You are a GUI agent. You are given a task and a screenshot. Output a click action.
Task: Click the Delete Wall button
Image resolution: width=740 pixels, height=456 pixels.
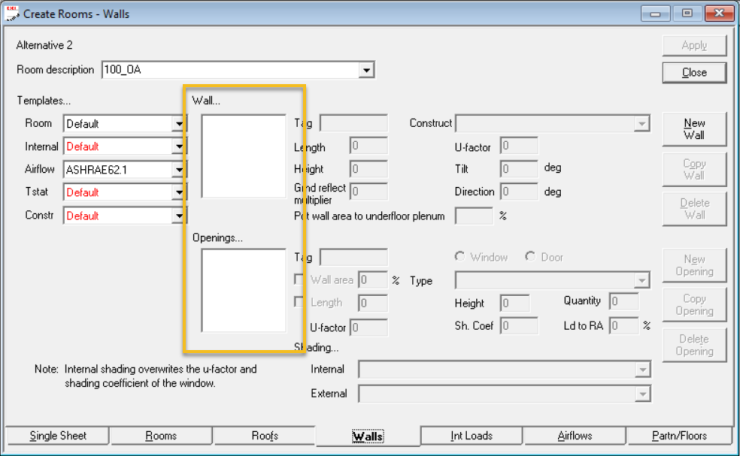pos(694,209)
